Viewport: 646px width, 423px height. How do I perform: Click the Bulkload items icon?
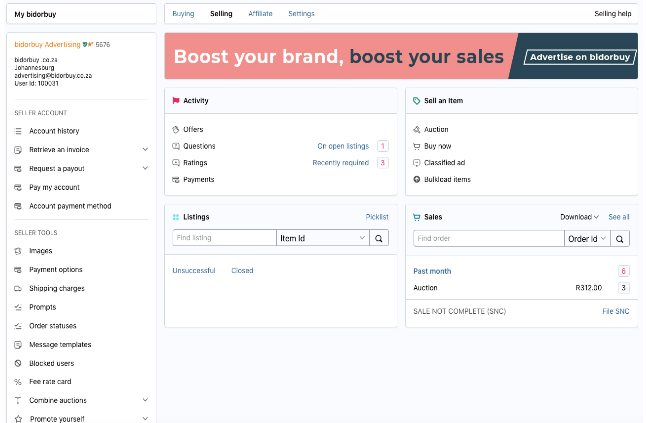pyautogui.click(x=417, y=180)
